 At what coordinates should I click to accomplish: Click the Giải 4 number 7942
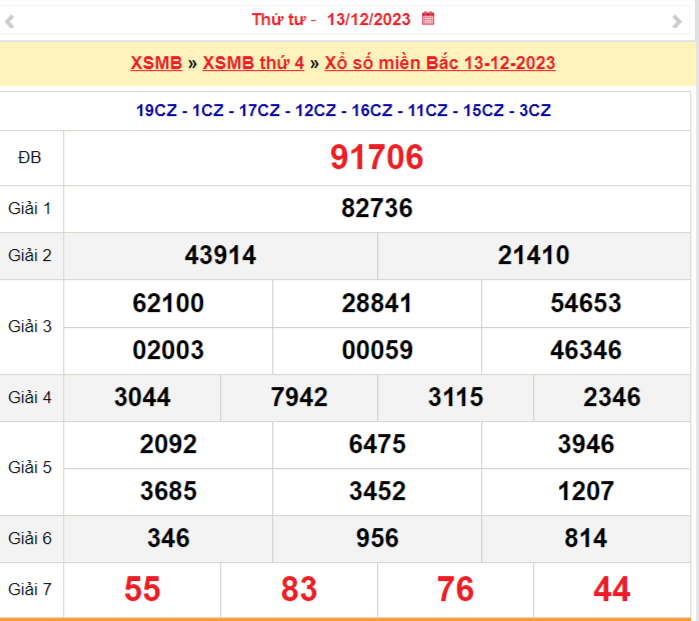click(x=299, y=397)
